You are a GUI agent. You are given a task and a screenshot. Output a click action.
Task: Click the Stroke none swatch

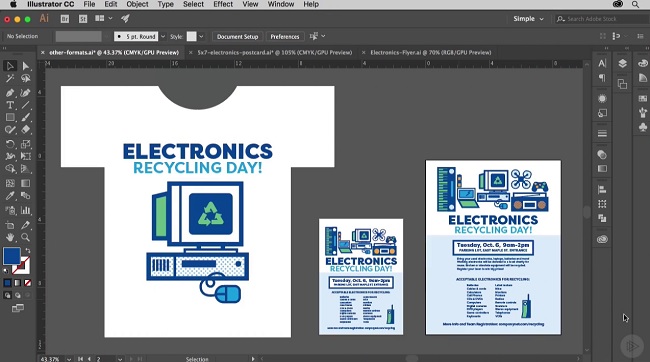point(21,265)
